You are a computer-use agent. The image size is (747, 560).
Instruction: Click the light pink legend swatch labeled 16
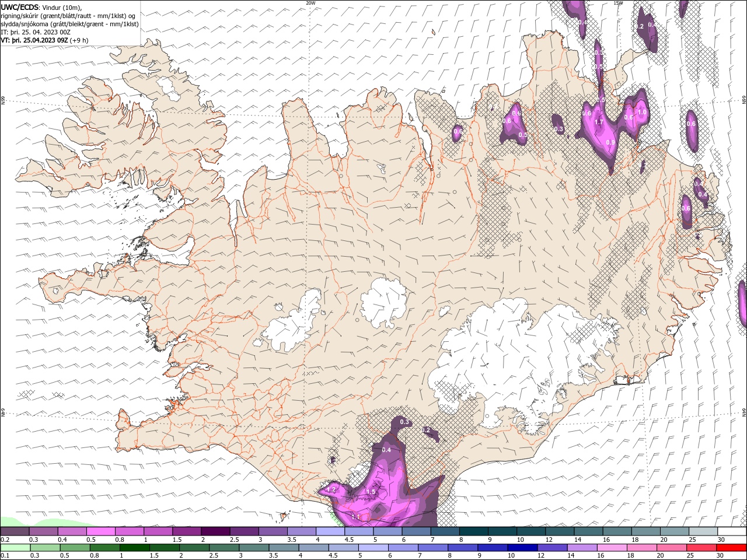click(x=611, y=548)
